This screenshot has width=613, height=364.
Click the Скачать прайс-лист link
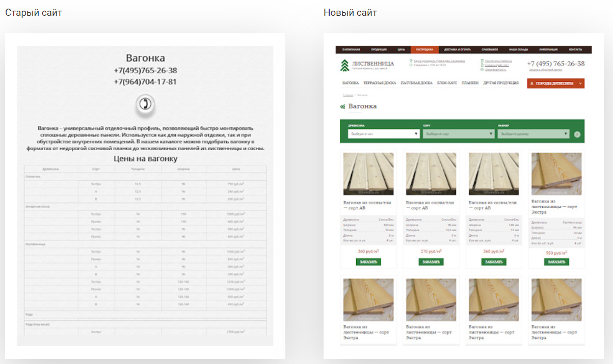(x=497, y=65)
